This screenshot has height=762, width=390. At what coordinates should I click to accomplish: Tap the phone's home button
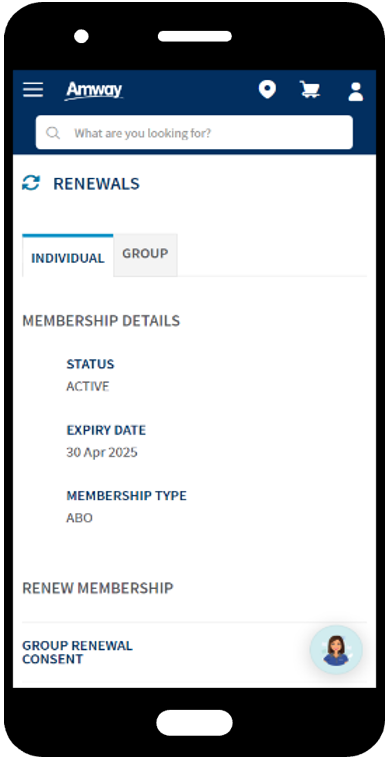[x=194, y=723]
